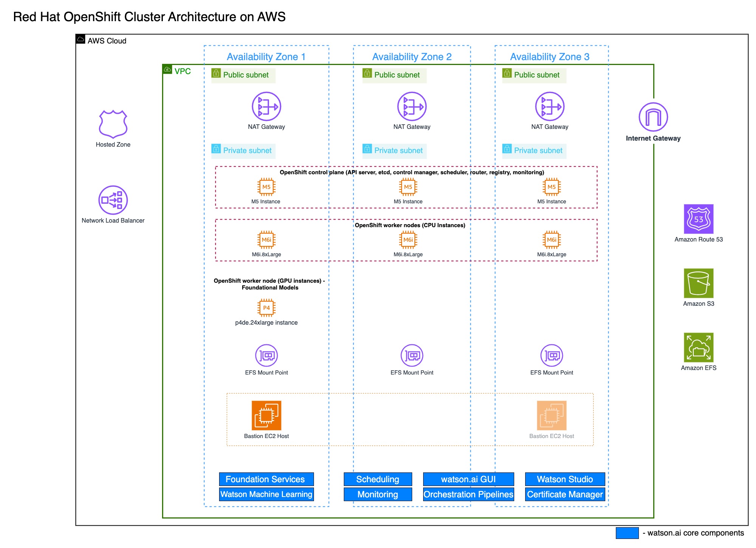Click the Watson Machine Learning box

coord(266,494)
